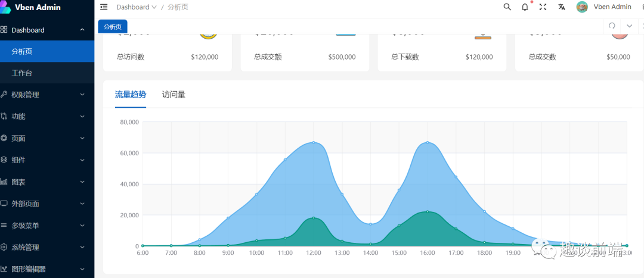Click the 总成交数 label

[542, 57]
